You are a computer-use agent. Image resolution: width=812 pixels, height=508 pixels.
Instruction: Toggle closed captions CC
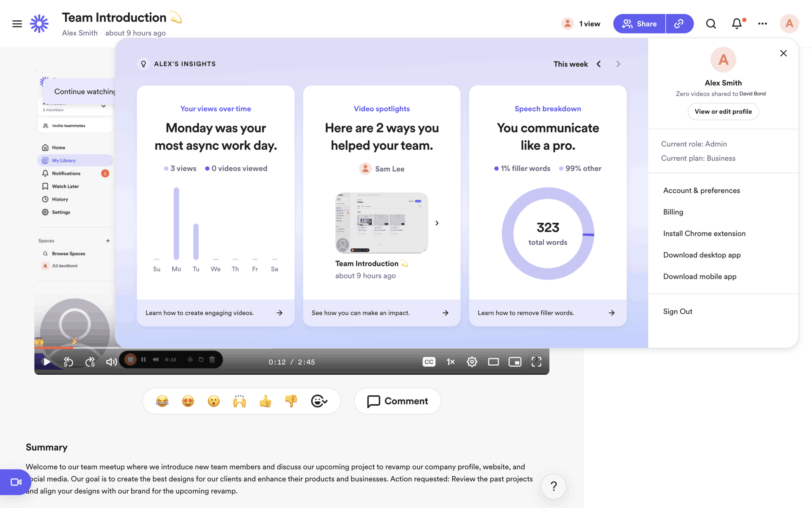click(x=429, y=362)
